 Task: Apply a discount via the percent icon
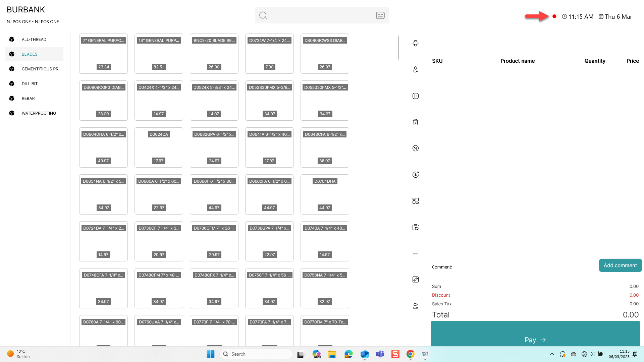416,148
